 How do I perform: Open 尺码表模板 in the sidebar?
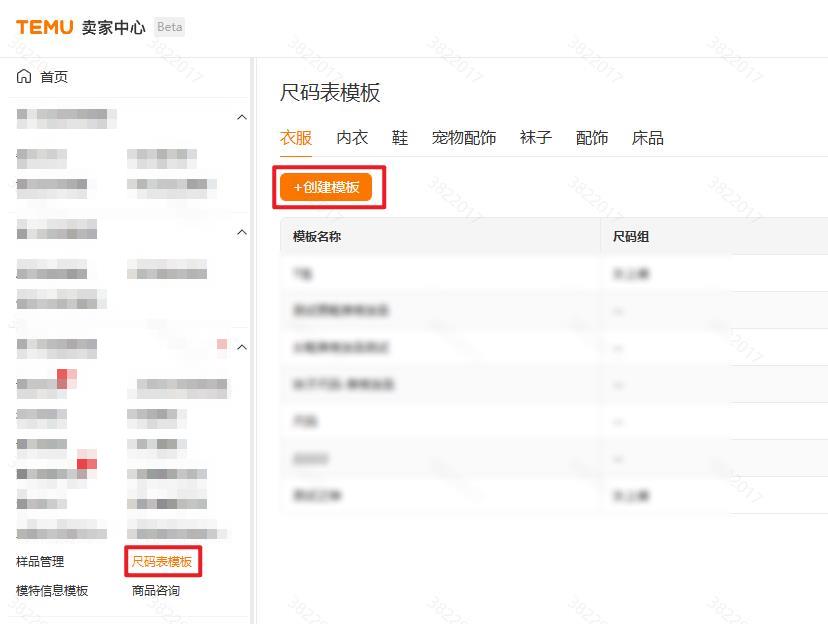162,562
